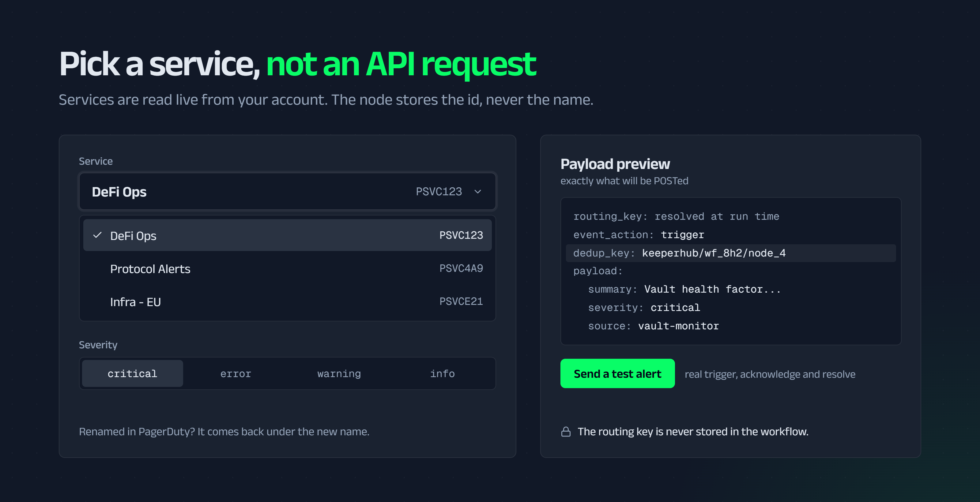Click the dedup_key line in payload preview
Image resolution: width=980 pixels, height=502 pixels.
click(x=731, y=253)
